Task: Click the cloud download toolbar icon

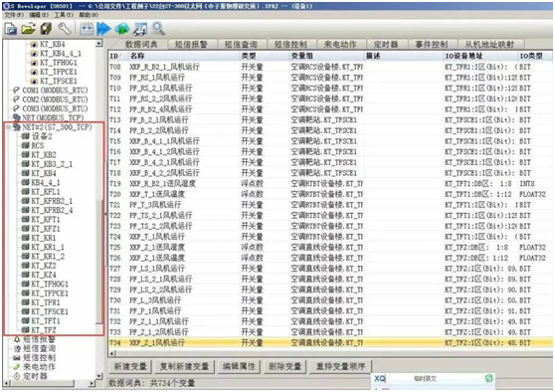Action: point(121,29)
